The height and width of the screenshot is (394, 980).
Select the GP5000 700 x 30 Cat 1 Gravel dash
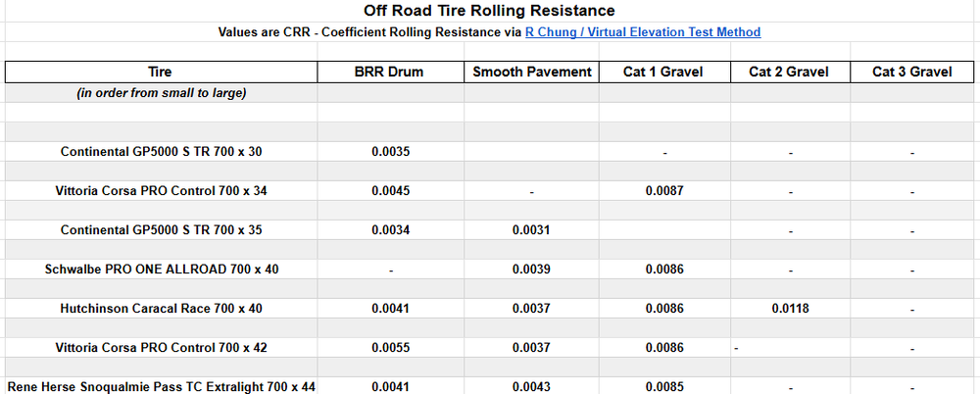click(x=664, y=153)
